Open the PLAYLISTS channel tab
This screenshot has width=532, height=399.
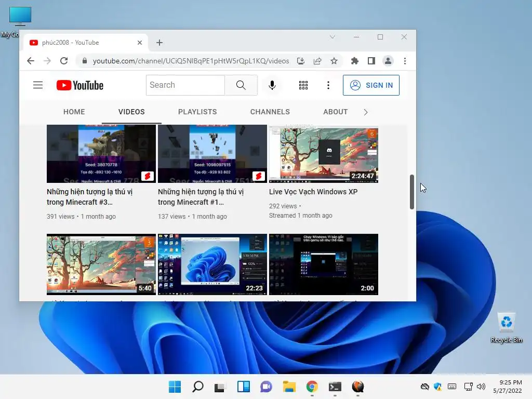(197, 112)
